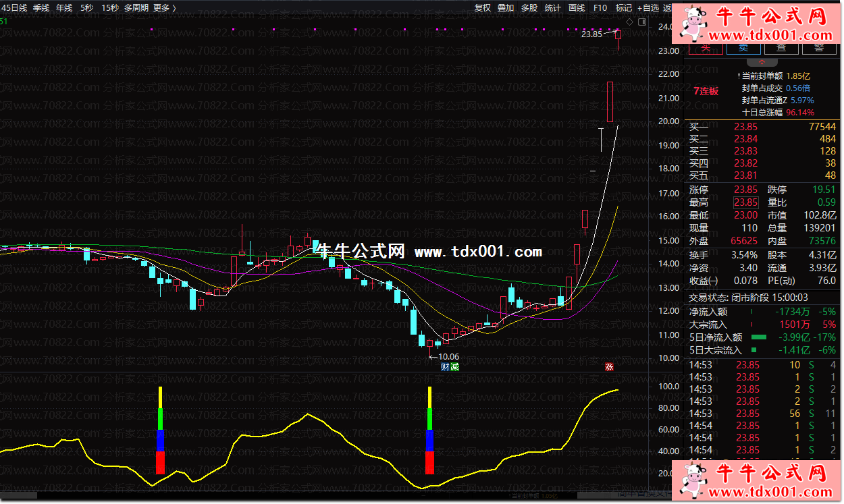Click the 7连板 limit-up streak label
This screenshot has width=844, height=504.
pos(706,91)
